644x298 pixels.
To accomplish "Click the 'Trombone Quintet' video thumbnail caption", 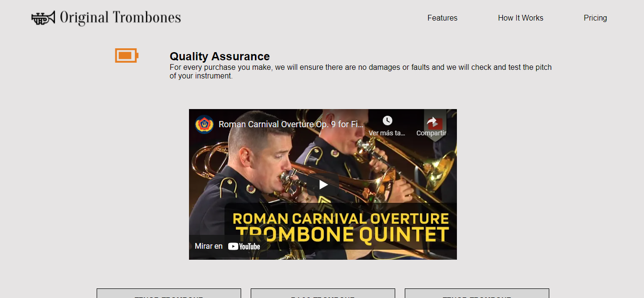I will point(343,234).
